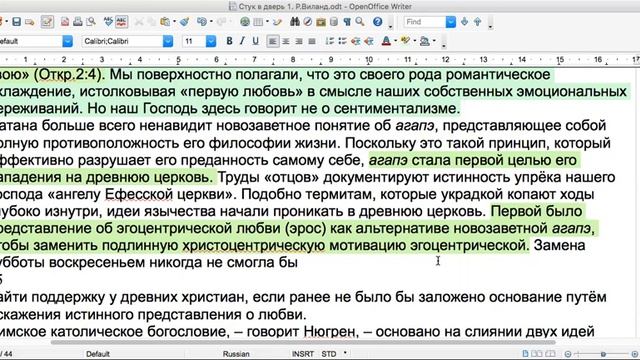
Task: Expand the Font Name dropdown arrow
Action: tap(168, 41)
